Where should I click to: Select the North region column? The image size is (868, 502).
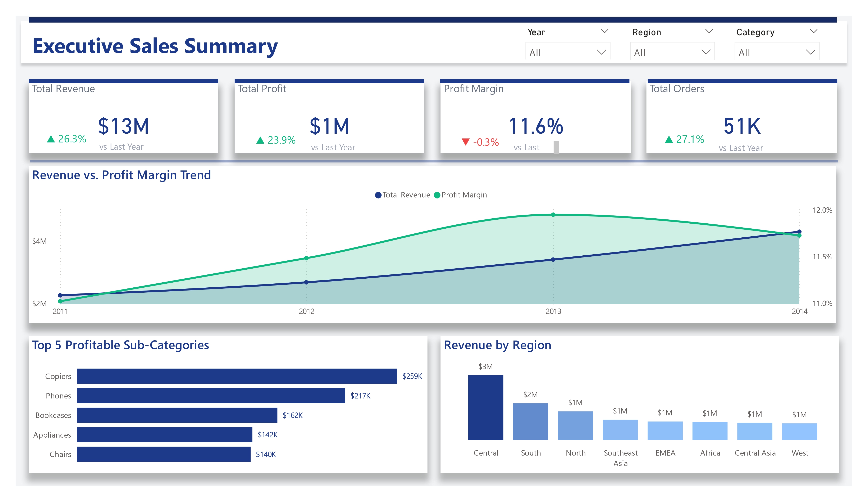[575, 425]
